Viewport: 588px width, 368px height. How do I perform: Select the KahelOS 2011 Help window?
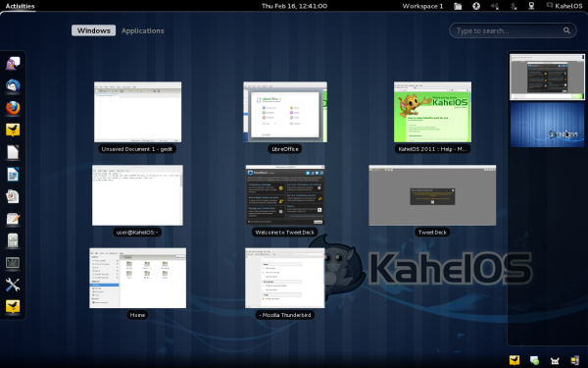(432, 112)
